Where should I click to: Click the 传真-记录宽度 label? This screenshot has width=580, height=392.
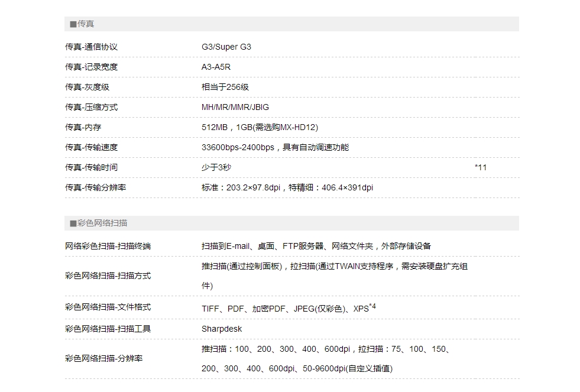tap(91, 67)
